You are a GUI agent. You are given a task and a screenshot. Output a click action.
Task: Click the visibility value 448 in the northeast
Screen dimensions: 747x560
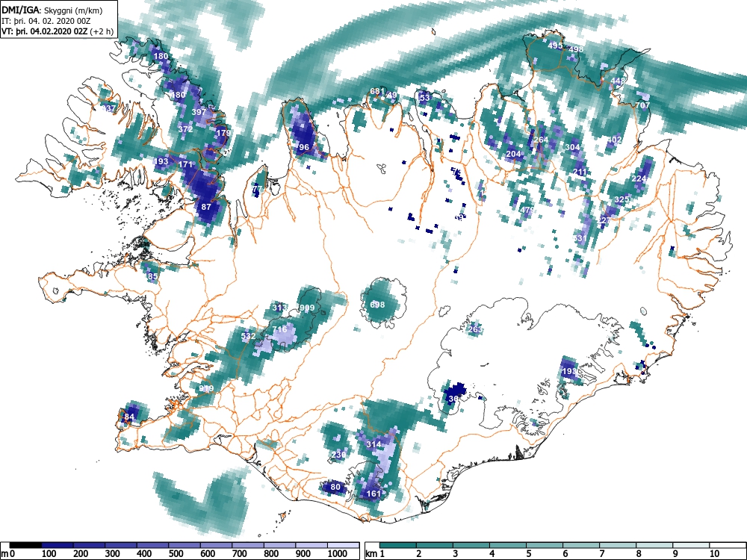pos(618,81)
